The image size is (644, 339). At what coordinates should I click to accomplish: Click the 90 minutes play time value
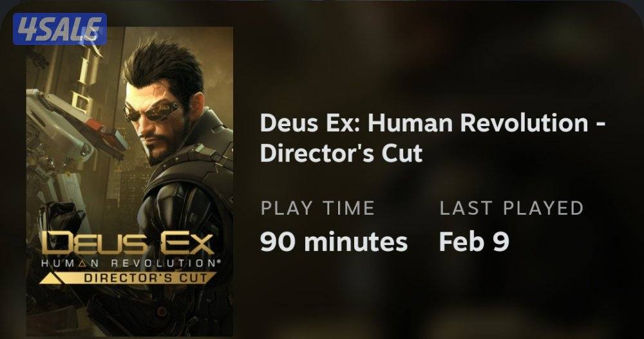click(334, 241)
